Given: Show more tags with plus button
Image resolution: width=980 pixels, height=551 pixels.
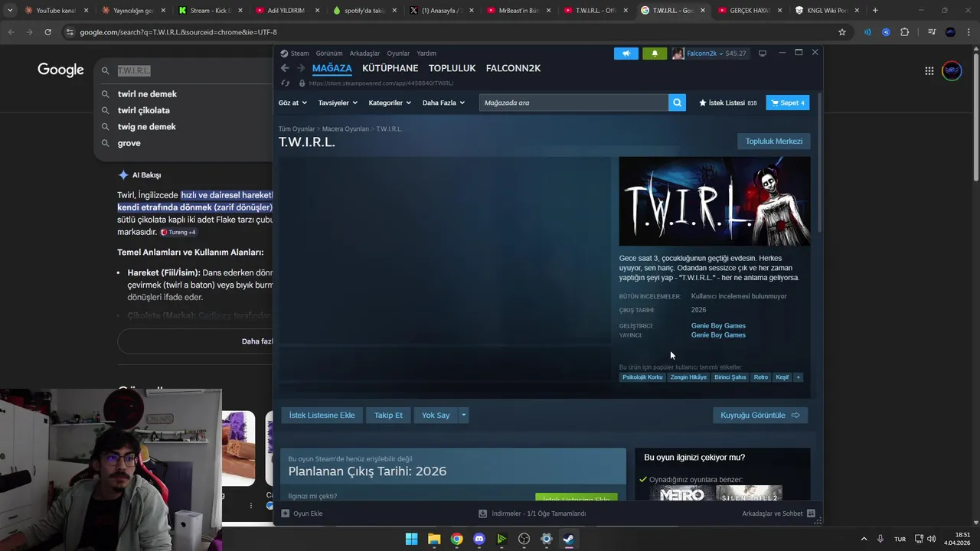Looking at the screenshot, I should 798,377.
